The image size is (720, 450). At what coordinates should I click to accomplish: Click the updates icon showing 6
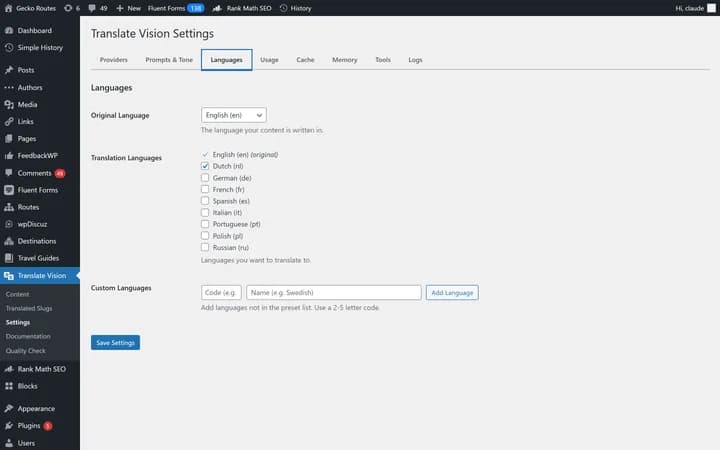[x=68, y=8]
